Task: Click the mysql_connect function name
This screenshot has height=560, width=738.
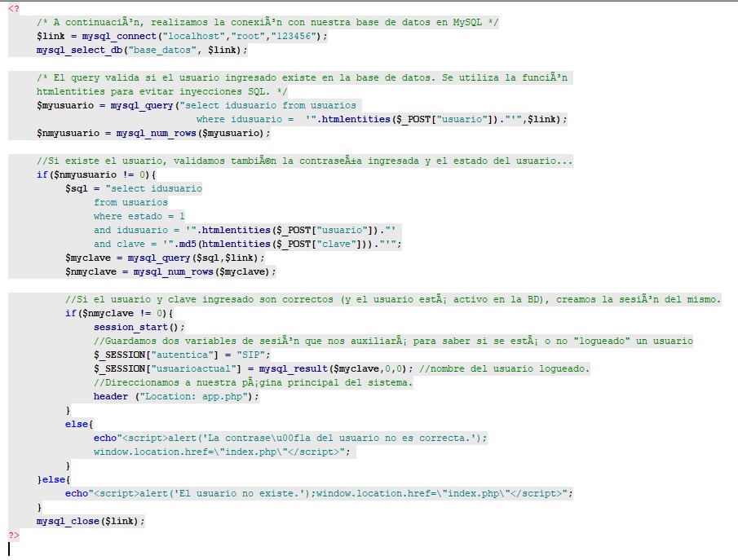Action: 119,36
